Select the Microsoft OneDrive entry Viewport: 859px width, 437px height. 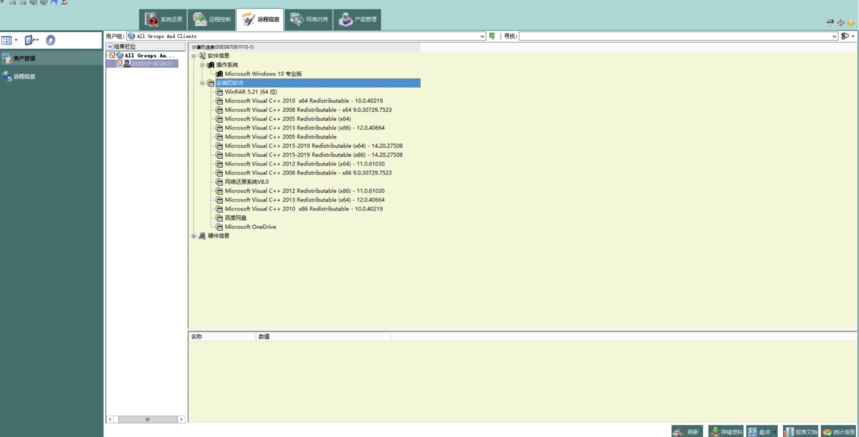[x=250, y=227]
